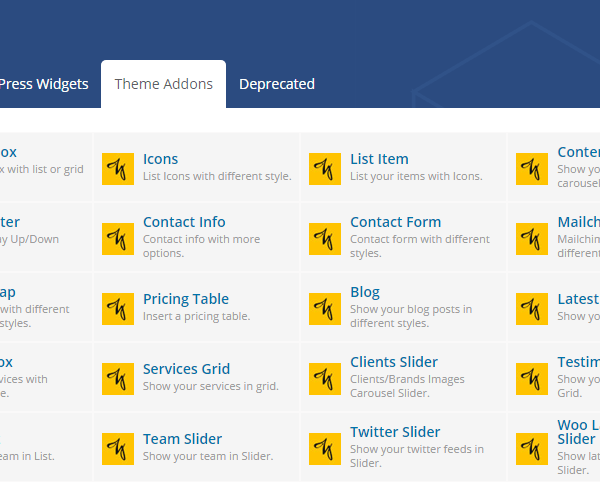Click the Clients Slider description text
Screen dimensions: 600x499
405,386
